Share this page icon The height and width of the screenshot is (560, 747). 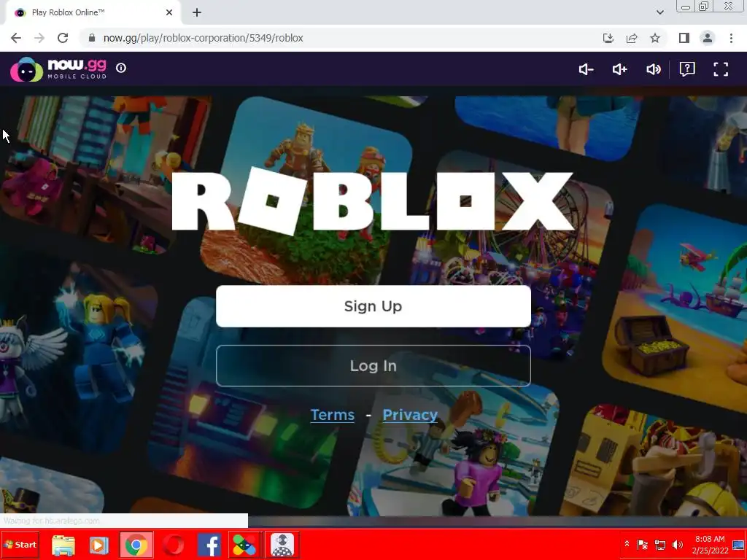point(632,38)
